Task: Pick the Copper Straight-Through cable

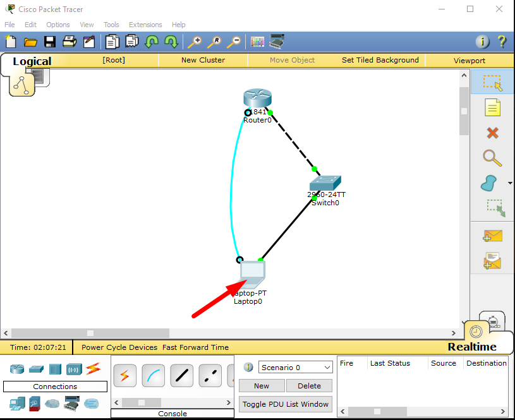Action: click(x=181, y=375)
